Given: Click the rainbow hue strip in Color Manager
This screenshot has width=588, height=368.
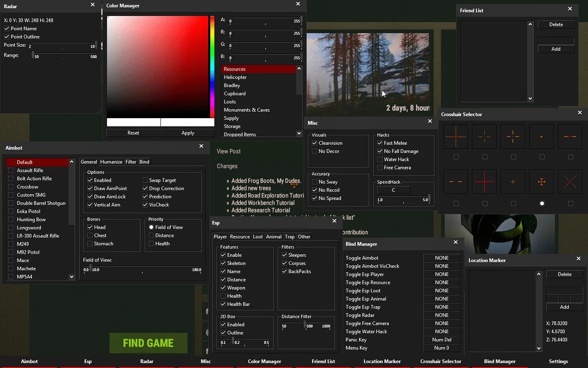Looking at the screenshot, I should (212, 67).
